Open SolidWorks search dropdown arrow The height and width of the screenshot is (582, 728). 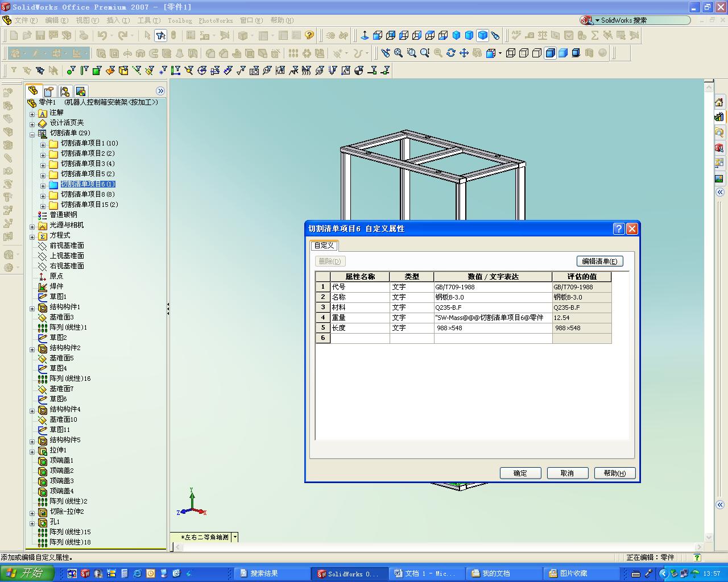597,20
